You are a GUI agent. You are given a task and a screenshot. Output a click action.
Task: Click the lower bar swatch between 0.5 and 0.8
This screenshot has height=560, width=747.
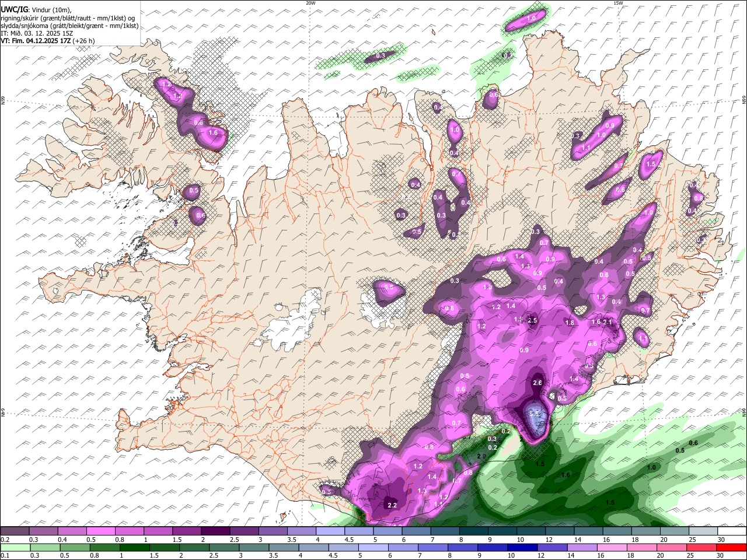point(75,547)
